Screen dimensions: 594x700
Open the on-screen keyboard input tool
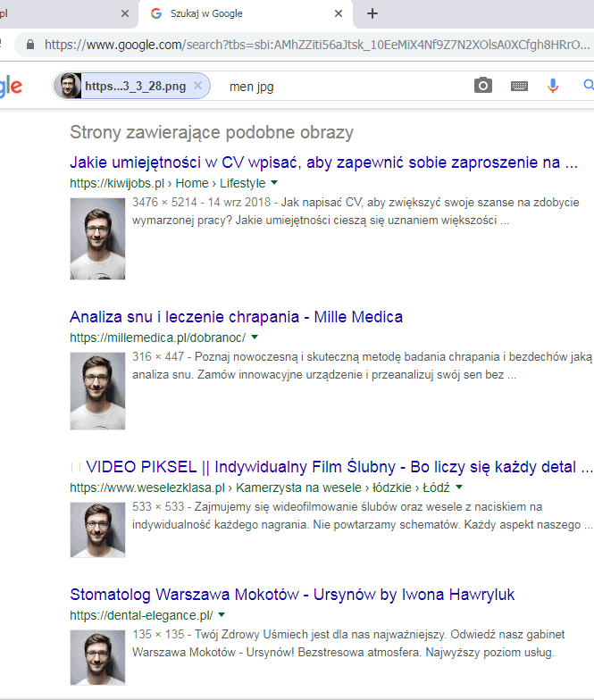(519, 86)
